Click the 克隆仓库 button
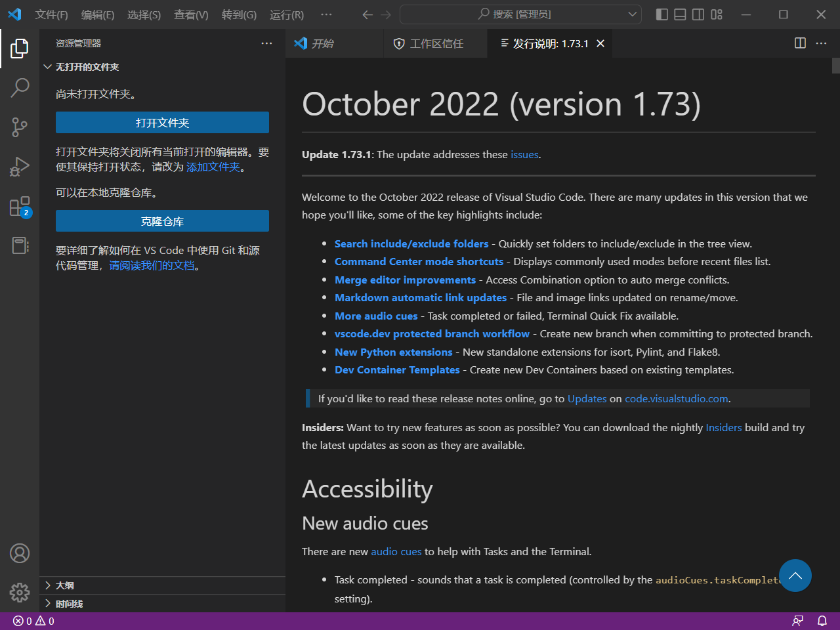The width and height of the screenshot is (840, 630). (162, 221)
